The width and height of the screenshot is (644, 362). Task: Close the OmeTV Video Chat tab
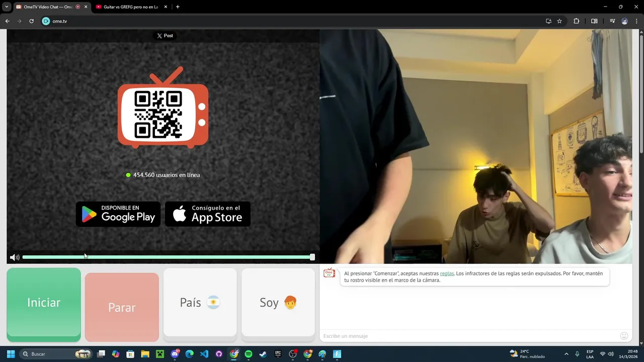point(86,7)
